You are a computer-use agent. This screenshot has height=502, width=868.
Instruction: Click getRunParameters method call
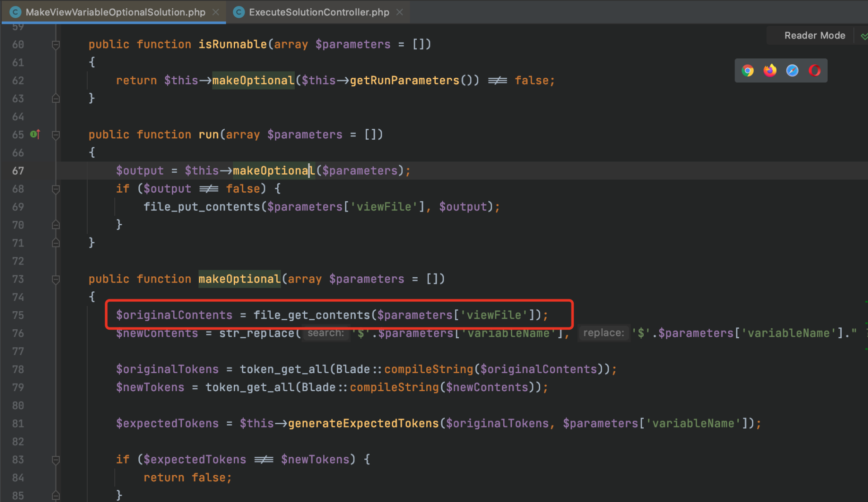point(405,81)
